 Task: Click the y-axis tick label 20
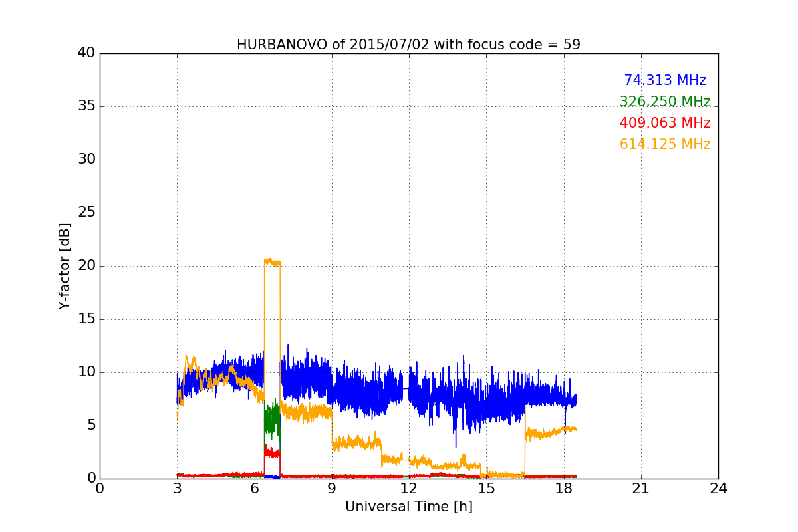pos(86,266)
